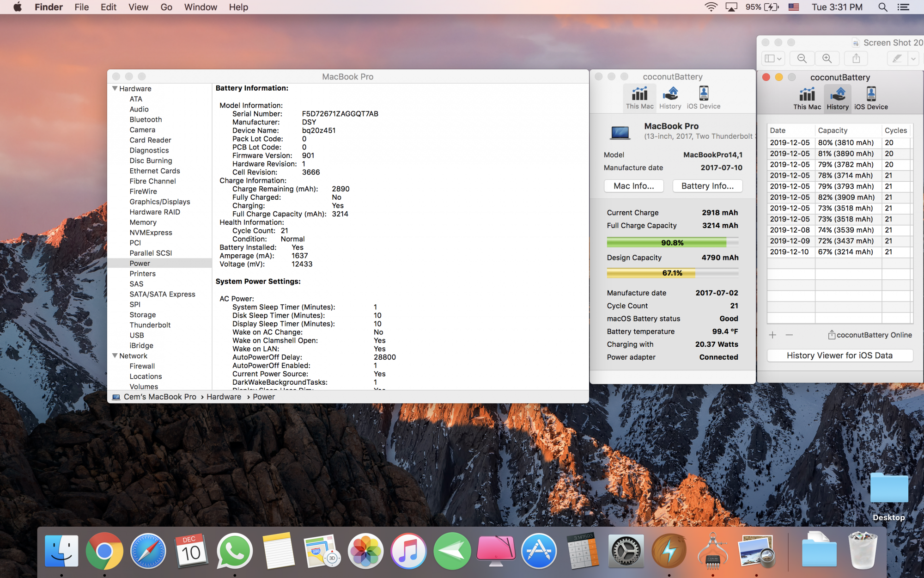The image size is (924, 578).
Task: Zoom out in Preview toolbar
Action: pyautogui.click(x=802, y=58)
